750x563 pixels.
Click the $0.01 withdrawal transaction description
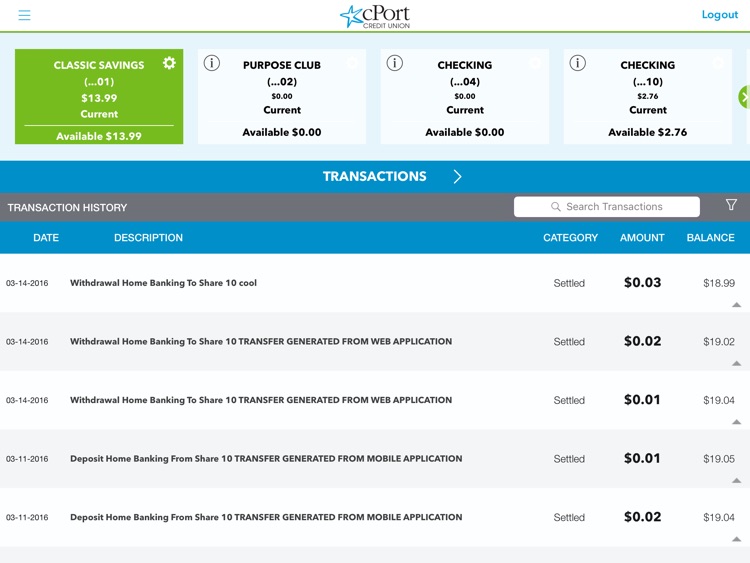pos(261,400)
